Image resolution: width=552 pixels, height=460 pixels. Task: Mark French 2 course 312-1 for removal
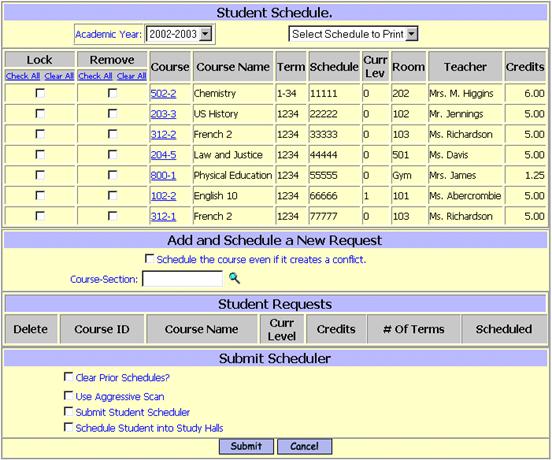coord(113,216)
